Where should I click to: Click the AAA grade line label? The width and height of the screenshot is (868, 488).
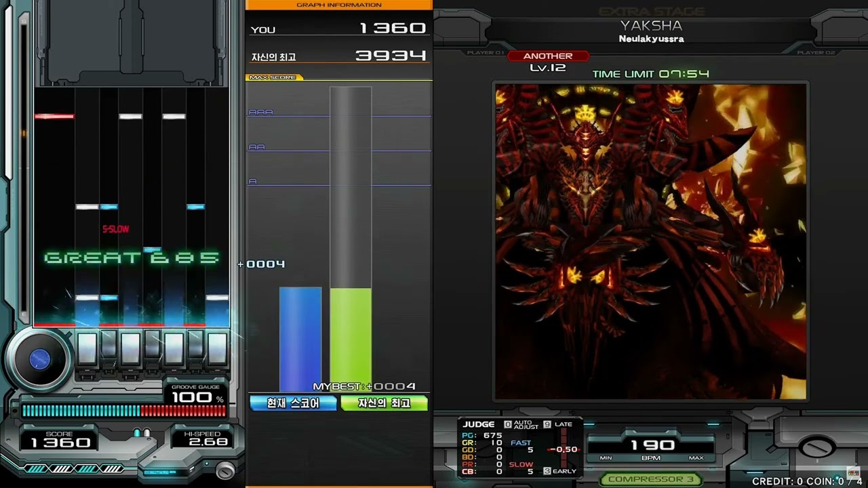(261, 113)
